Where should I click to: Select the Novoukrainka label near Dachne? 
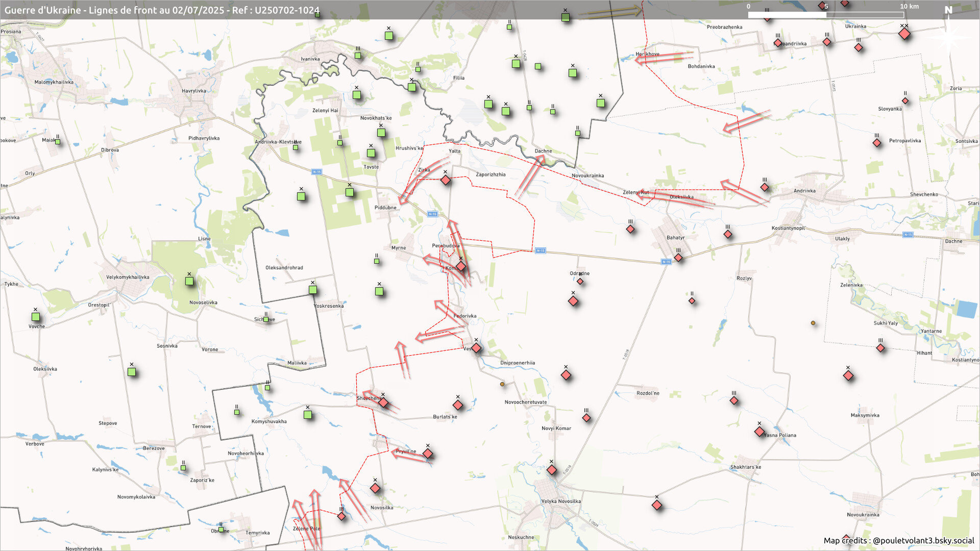587,176
